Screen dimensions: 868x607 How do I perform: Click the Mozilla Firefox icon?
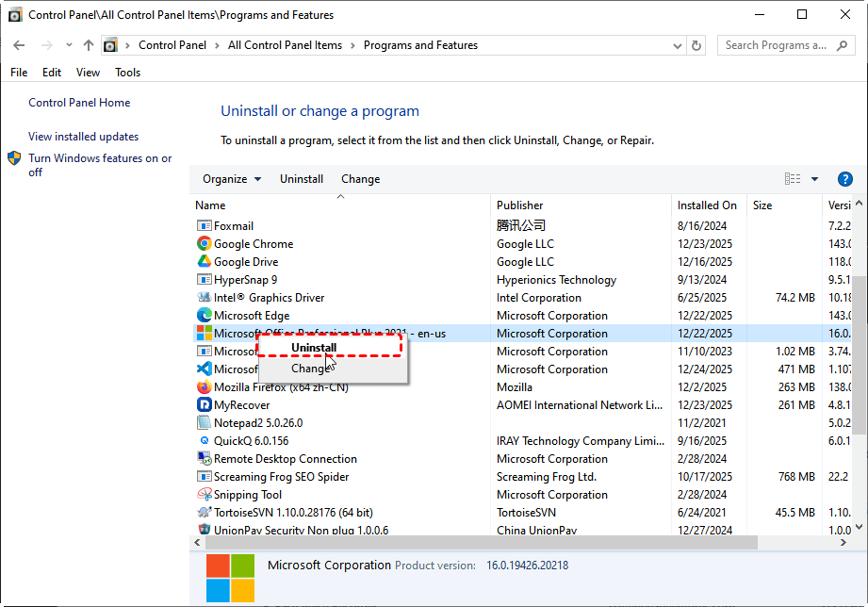tap(204, 387)
